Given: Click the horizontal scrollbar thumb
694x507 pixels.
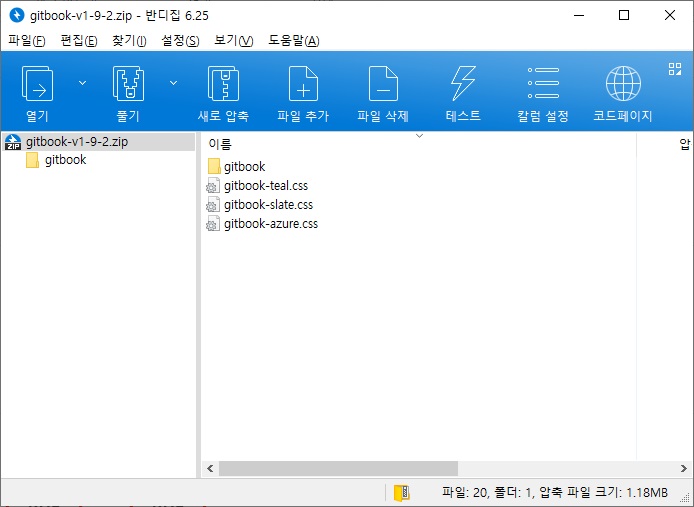Looking at the screenshot, I should [338, 468].
